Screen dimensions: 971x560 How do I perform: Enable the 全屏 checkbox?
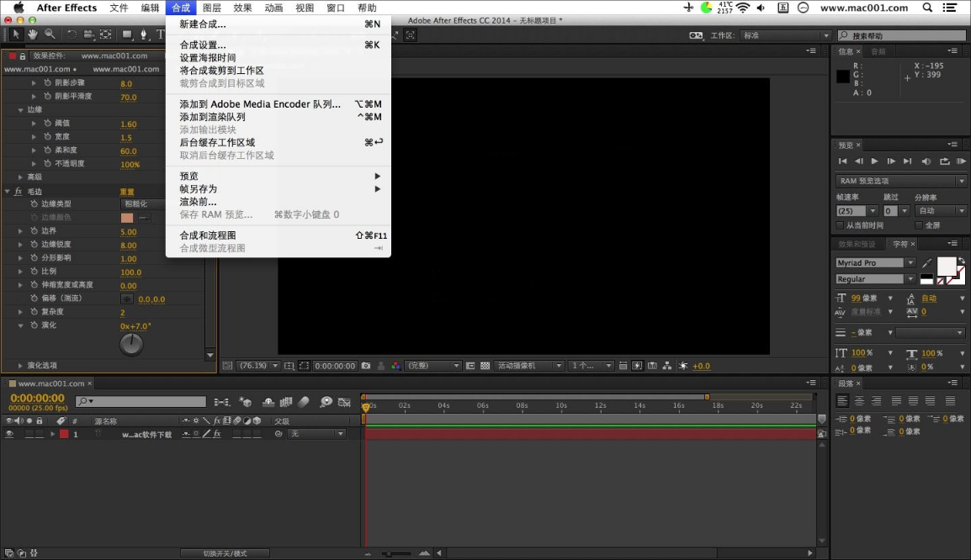coord(919,225)
